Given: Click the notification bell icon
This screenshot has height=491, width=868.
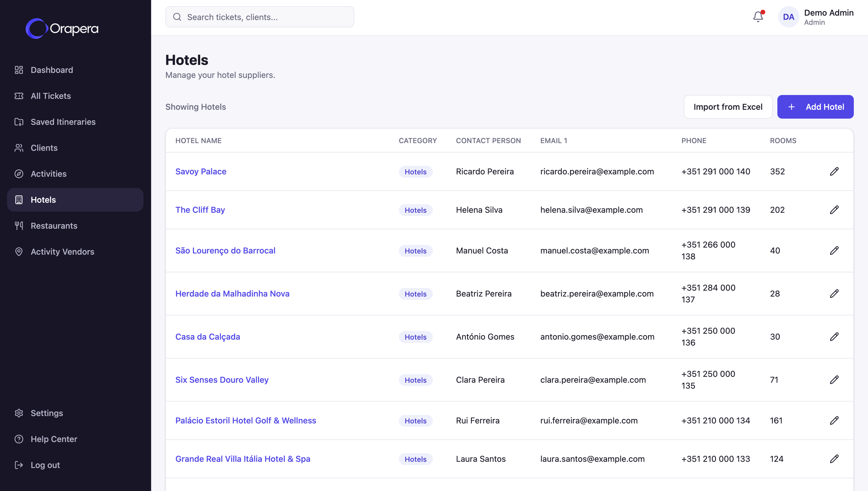Looking at the screenshot, I should pyautogui.click(x=758, y=17).
